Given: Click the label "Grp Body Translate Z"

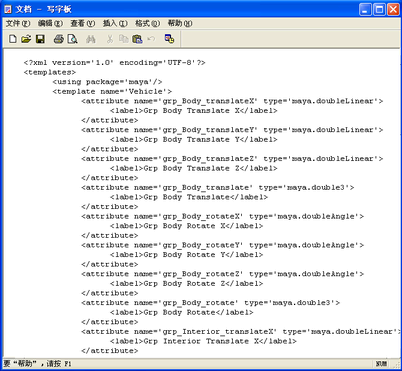Looking at the screenshot, I should pyautogui.click(x=191, y=168).
